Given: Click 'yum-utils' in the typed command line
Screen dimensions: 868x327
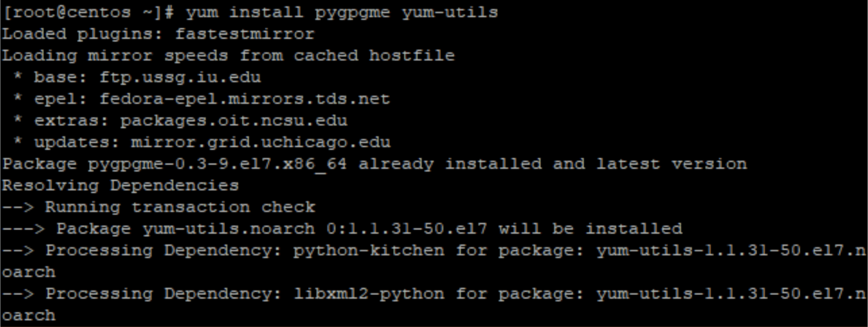Looking at the screenshot, I should pos(450,12).
